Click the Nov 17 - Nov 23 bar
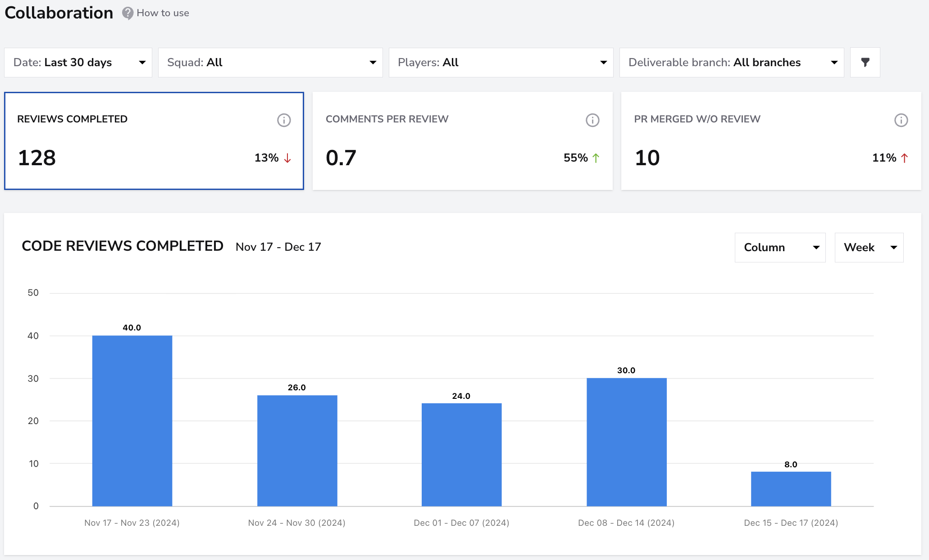The height and width of the screenshot is (560, 929). (x=132, y=420)
